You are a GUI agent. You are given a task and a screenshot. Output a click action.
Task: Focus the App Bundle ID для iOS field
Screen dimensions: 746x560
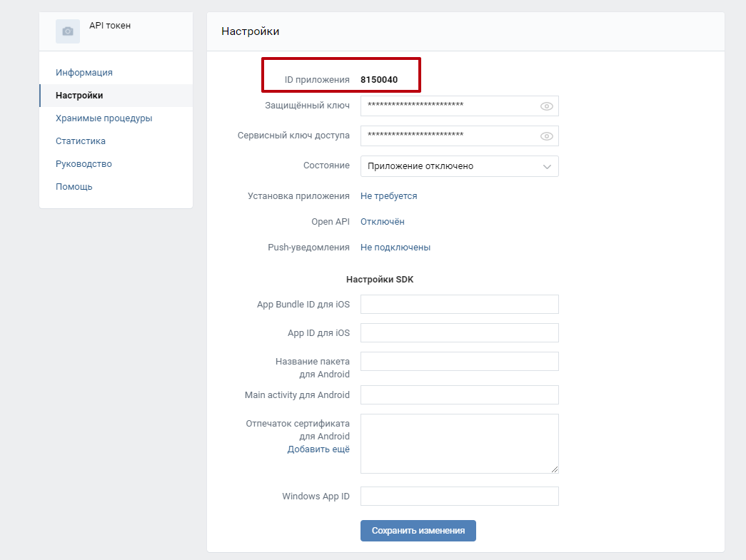(x=459, y=305)
